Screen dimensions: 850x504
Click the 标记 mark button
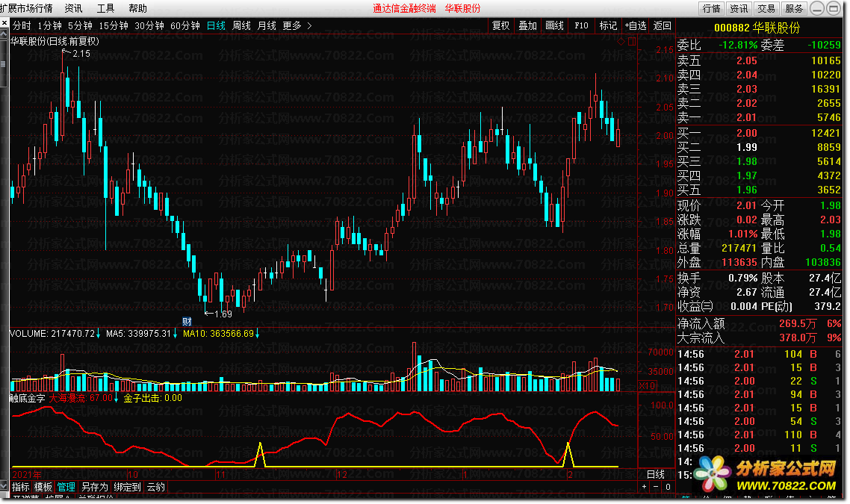608,25
